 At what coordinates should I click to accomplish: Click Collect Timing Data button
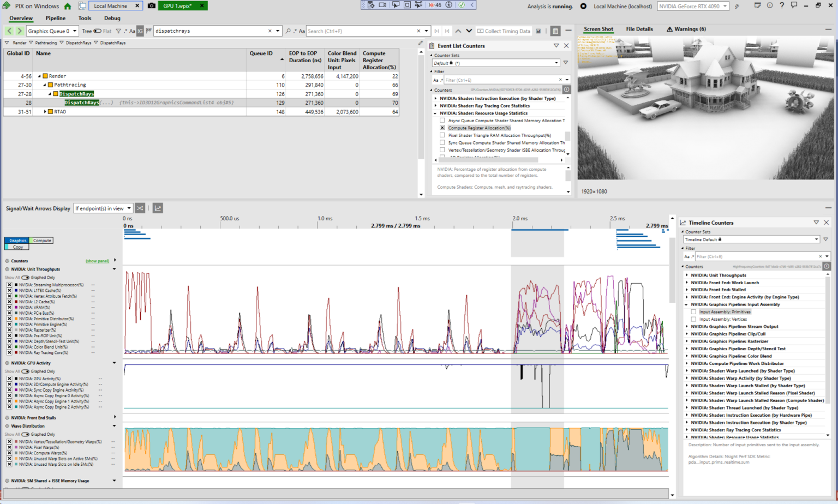[x=504, y=31]
